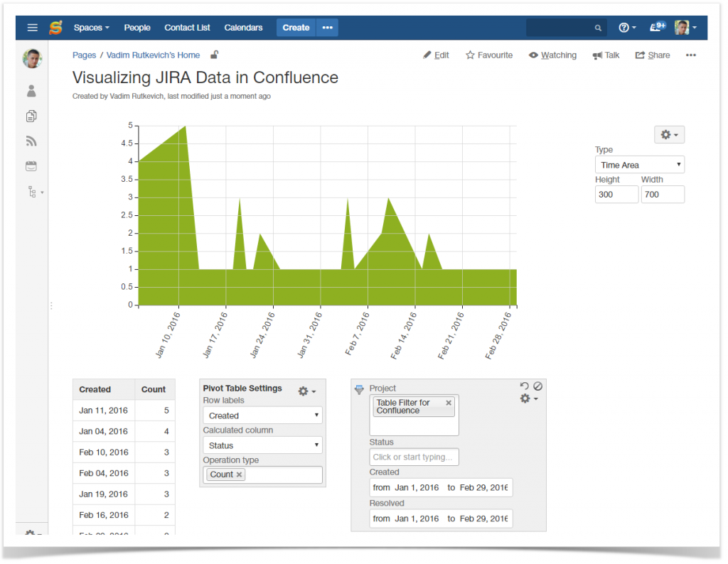Open the Pages breadcrumb link
Viewport: 728px width, 564px height.
(84, 55)
